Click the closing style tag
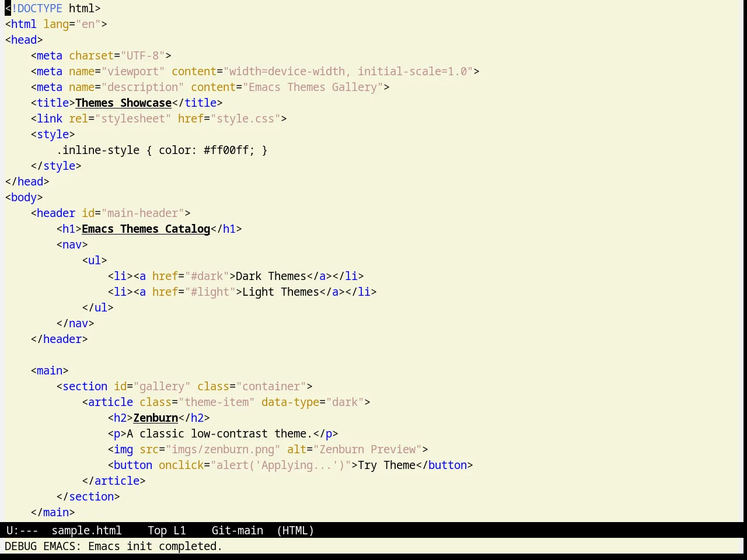 [56, 166]
